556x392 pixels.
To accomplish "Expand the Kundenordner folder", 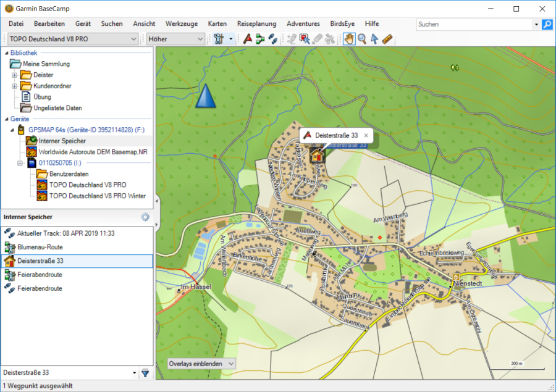I will [x=15, y=86].
